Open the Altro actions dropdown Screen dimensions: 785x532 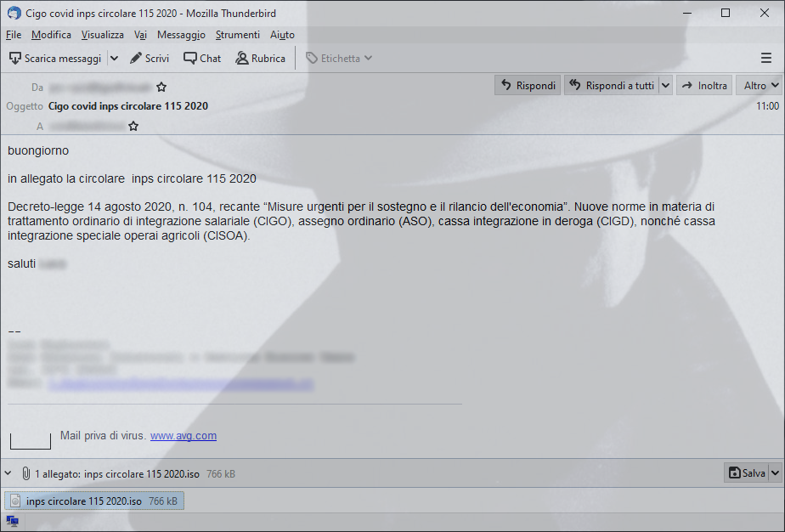tap(760, 86)
